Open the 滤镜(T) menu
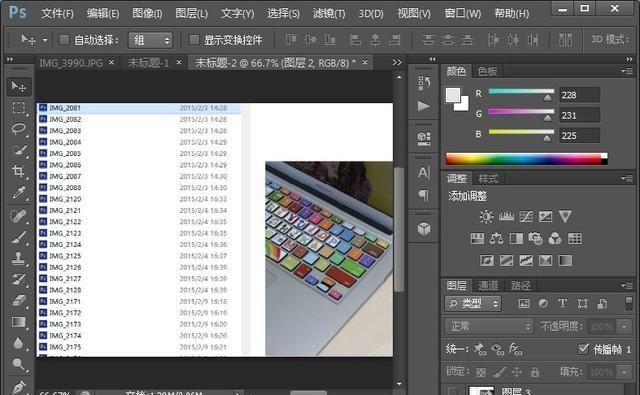The image size is (640, 395). pyautogui.click(x=329, y=13)
